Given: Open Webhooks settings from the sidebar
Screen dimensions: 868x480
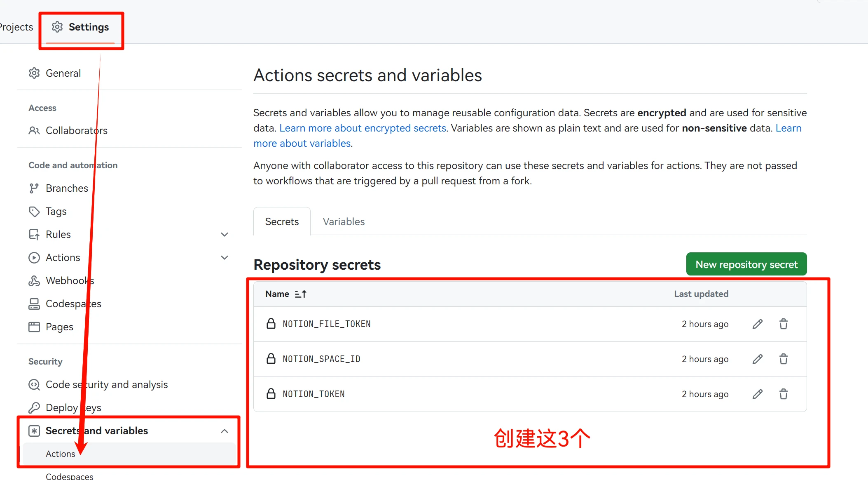Looking at the screenshot, I should tap(70, 280).
